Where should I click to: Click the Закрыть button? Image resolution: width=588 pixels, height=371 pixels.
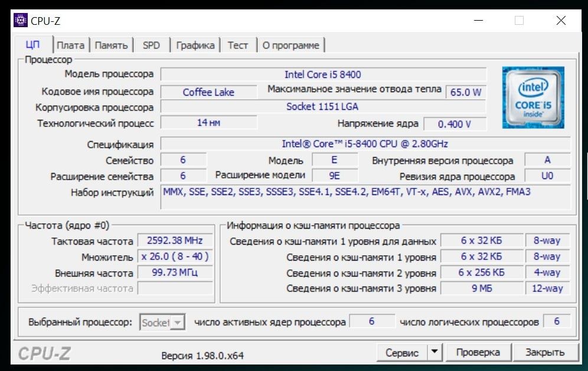tap(545, 352)
